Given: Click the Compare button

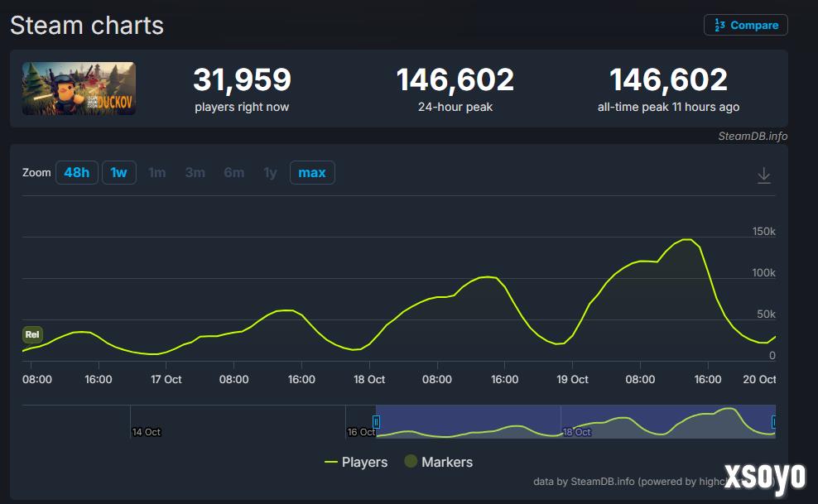Looking at the screenshot, I should pyautogui.click(x=746, y=26).
